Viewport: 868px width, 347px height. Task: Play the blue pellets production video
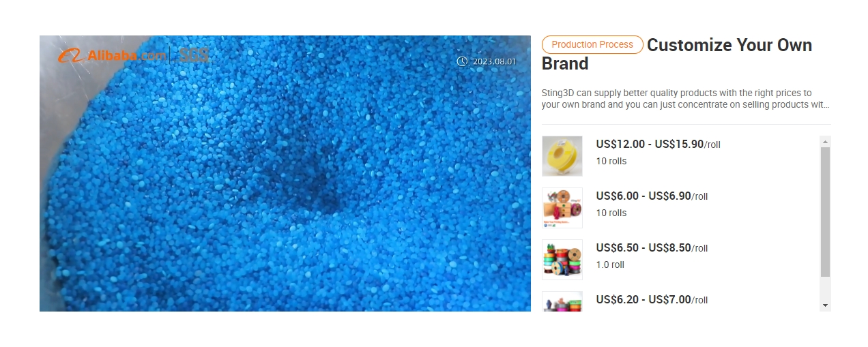click(x=285, y=173)
